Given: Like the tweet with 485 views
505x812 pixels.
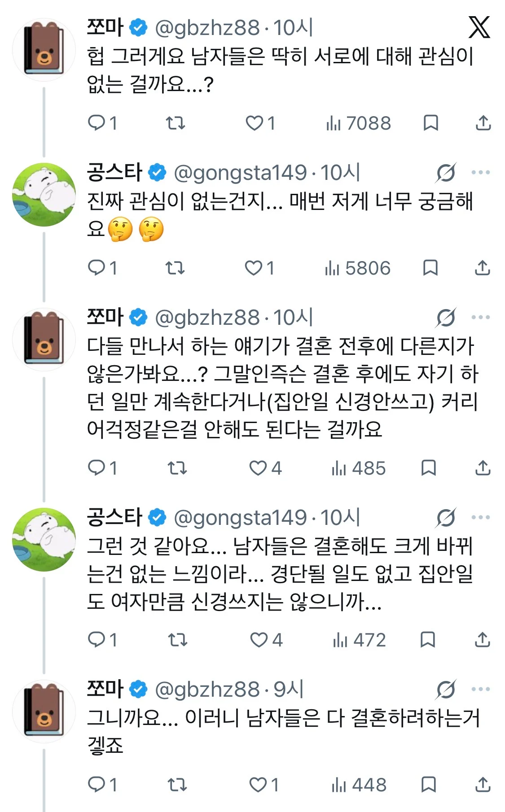Looking at the screenshot, I should pos(265,468).
